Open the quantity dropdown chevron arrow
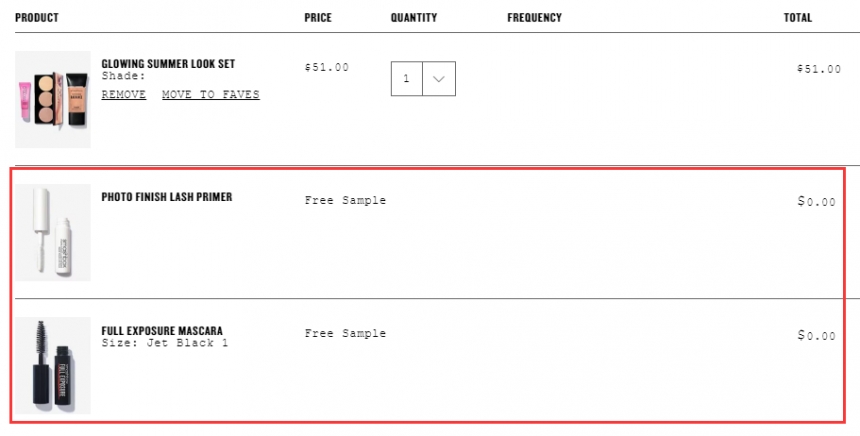The image size is (860, 436). pyautogui.click(x=439, y=79)
